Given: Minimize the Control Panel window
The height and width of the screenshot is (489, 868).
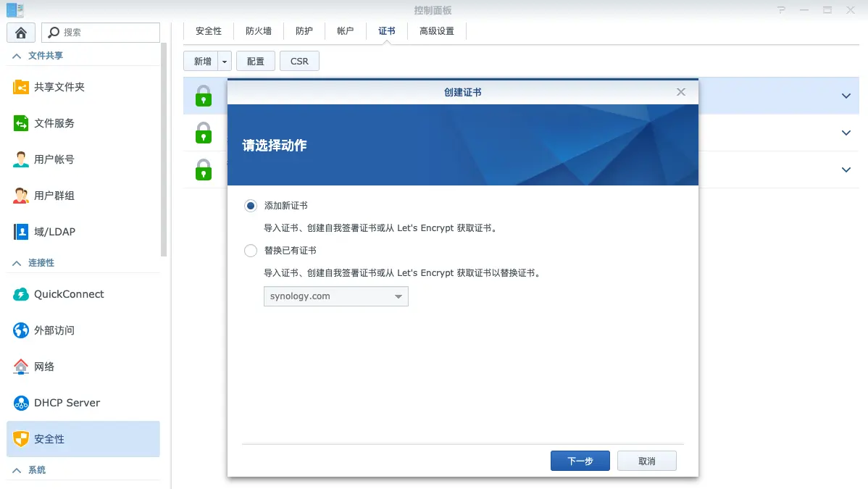Looking at the screenshot, I should (x=804, y=10).
